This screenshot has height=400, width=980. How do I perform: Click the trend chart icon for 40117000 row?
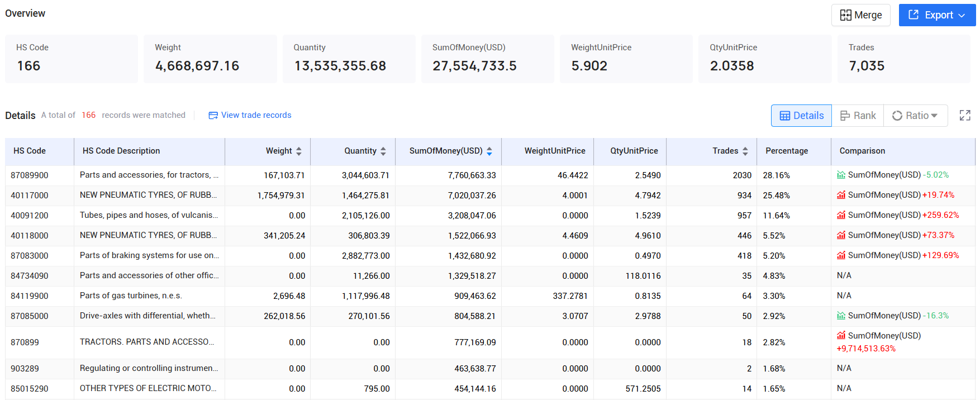click(841, 195)
